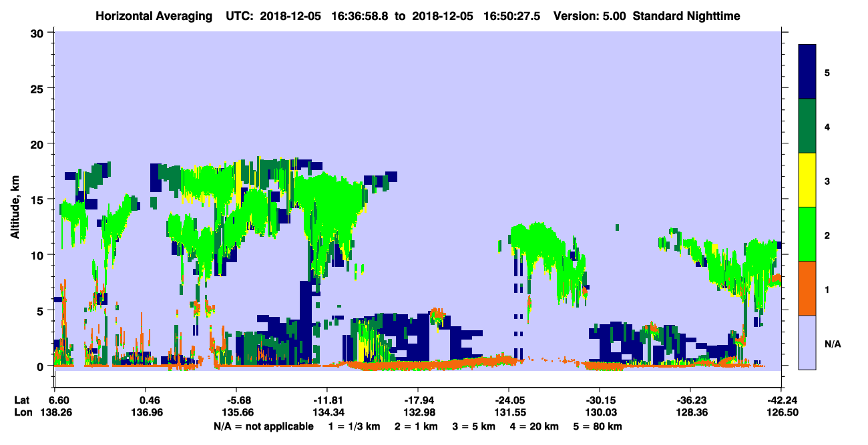Click 'Version: 5.00' in the title
This screenshot has height=445, width=868.
pos(590,16)
